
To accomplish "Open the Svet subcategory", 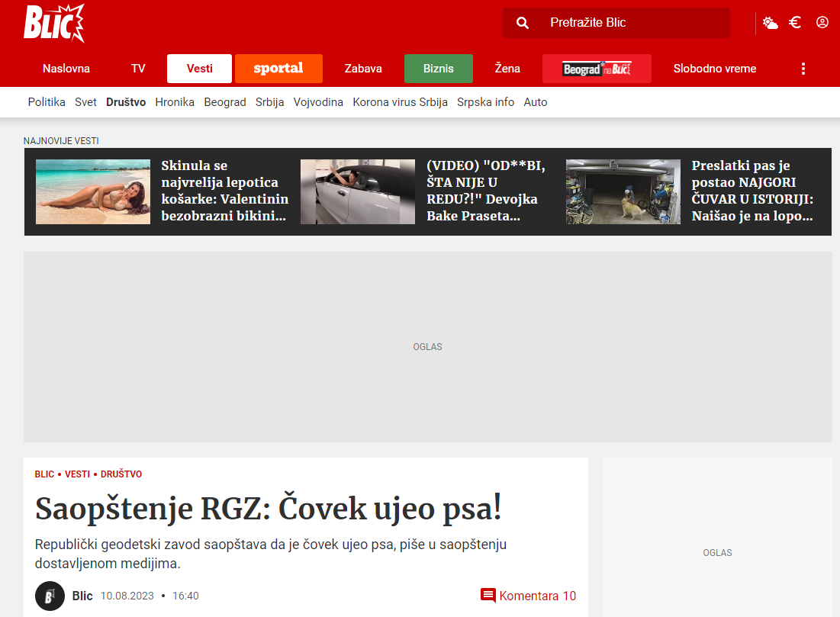I will click(x=85, y=101).
